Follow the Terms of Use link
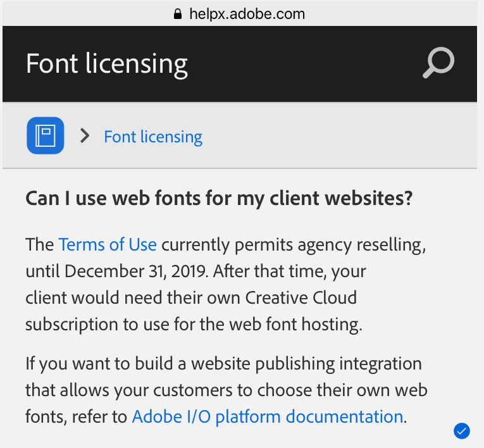The width and height of the screenshot is (484, 448). click(108, 244)
